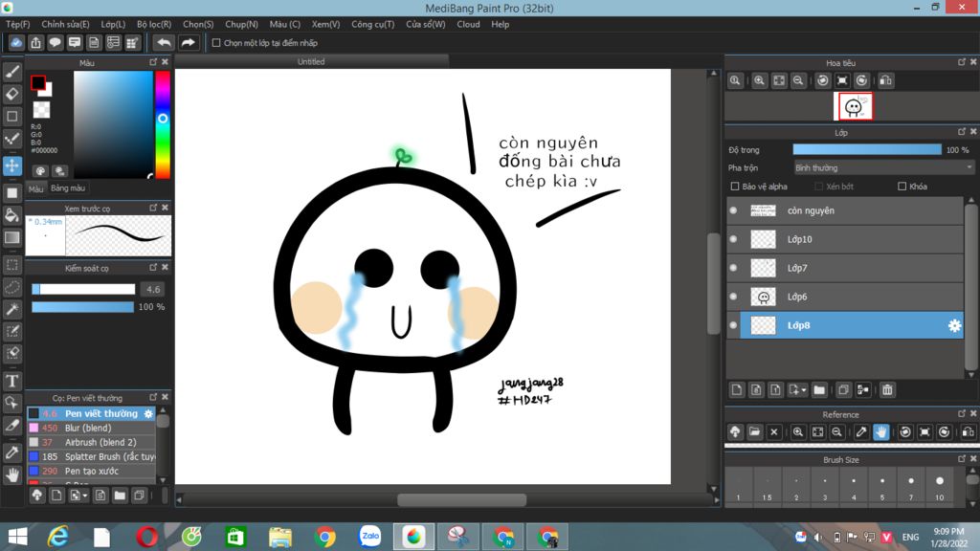
Task: Open image file in Reference panel
Action: [754, 431]
